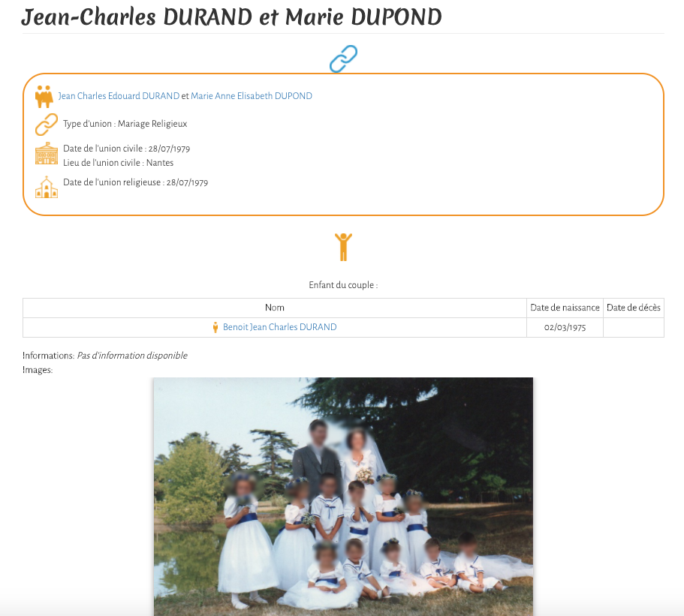
Task: Click the 'Type d'union : Mariage Religieux' text
Action: point(125,124)
